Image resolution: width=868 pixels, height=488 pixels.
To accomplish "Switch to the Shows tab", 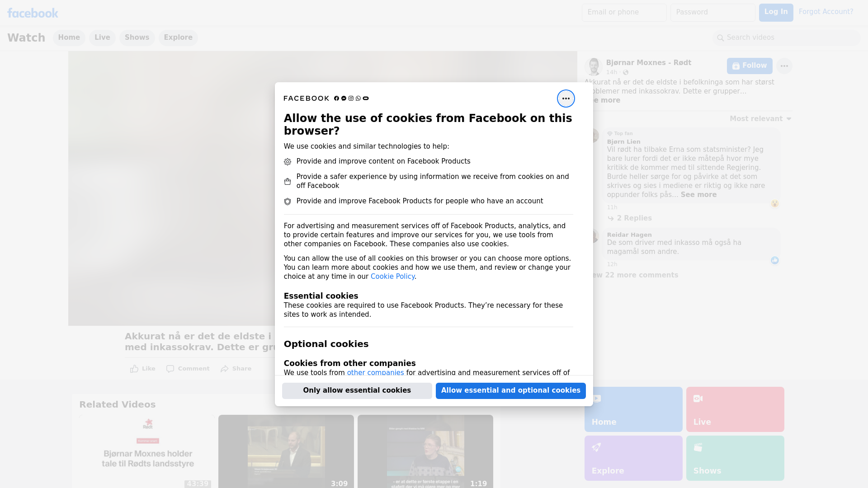I will (137, 38).
